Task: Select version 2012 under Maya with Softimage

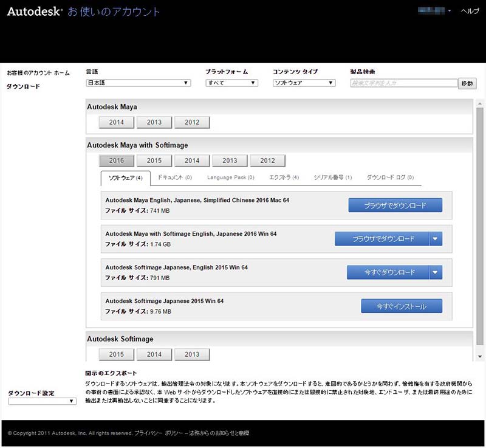Action: tap(267, 160)
